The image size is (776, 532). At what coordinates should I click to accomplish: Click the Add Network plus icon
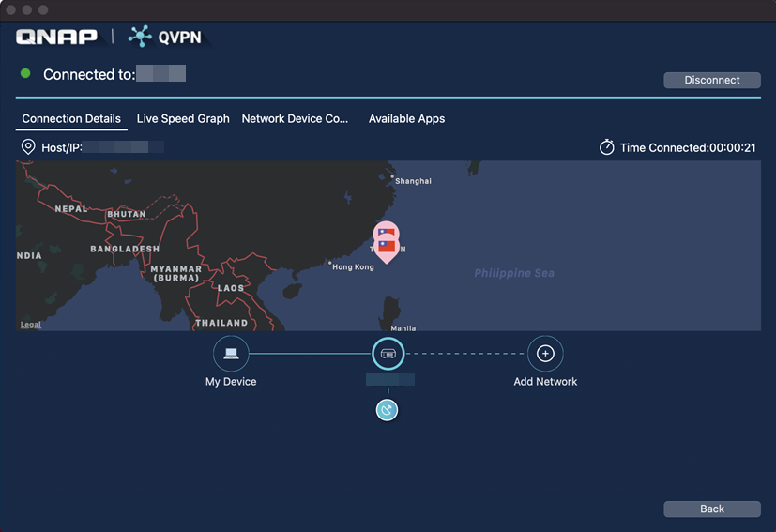[545, 354]
